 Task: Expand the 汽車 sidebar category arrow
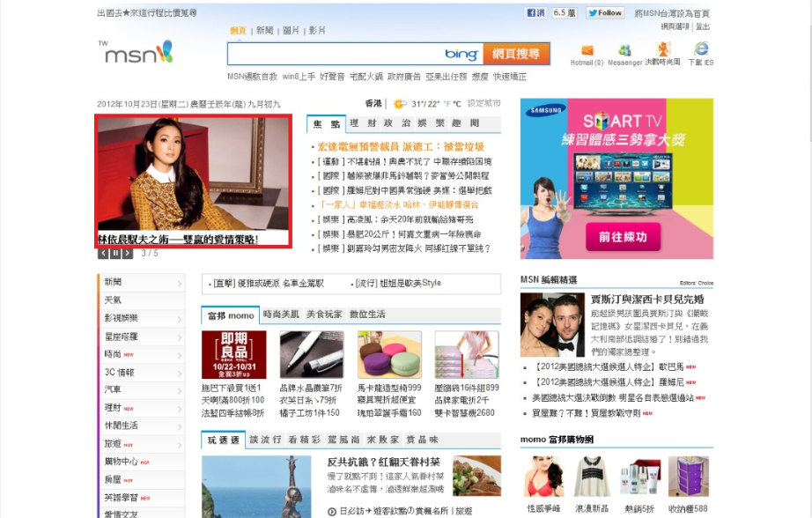click(x=180, y=390)
